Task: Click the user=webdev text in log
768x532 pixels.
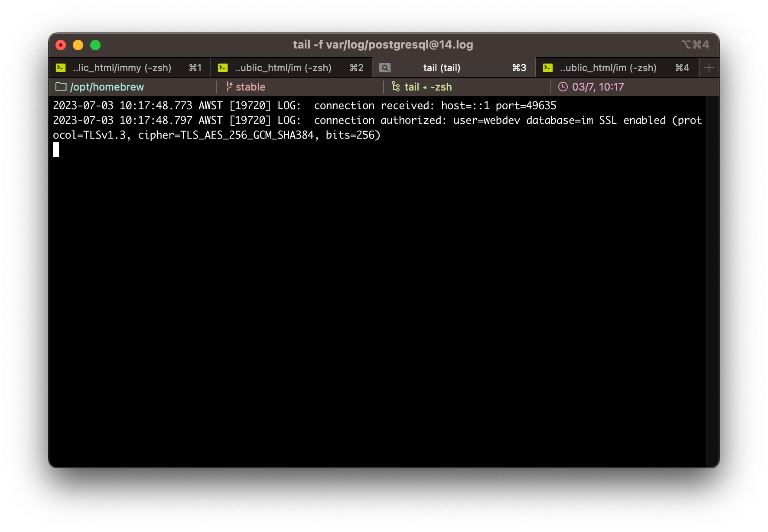Action: 487,120
